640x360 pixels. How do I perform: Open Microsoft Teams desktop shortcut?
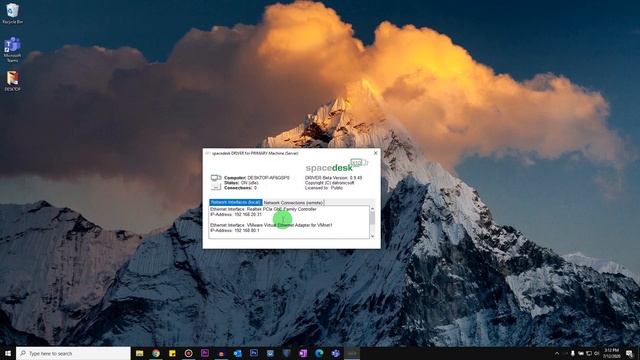point(13,50)
